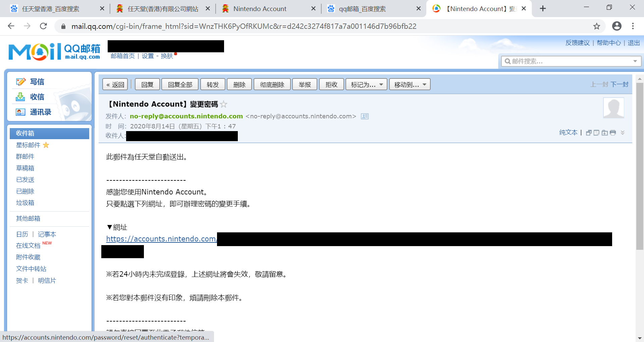Open email in new window icon
The width and height of the screenshot is (644, 342).
(589, 133)
